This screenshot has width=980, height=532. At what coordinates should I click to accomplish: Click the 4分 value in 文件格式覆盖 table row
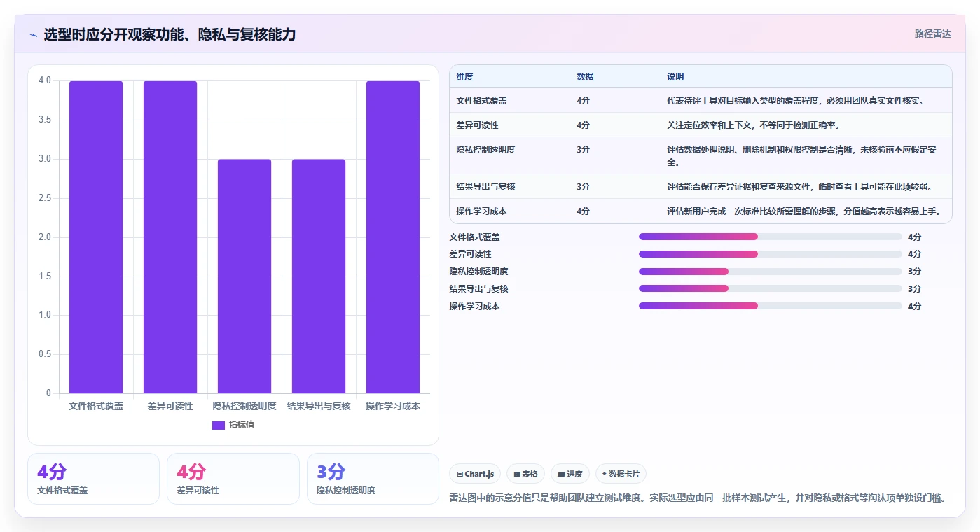pos(583,100)
